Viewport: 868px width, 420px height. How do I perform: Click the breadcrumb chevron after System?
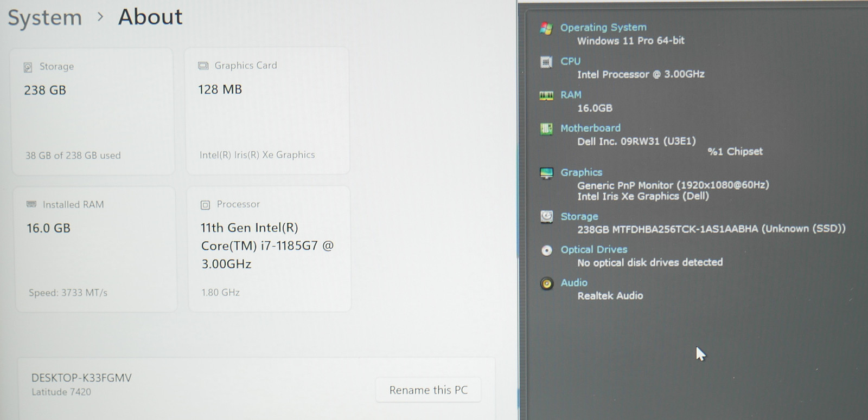[100, 17]
